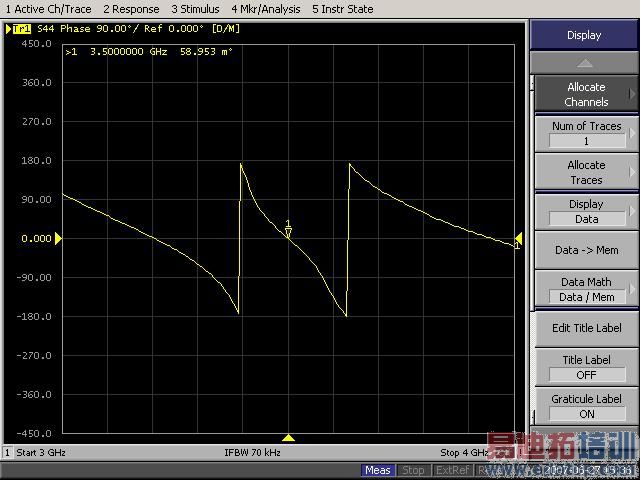Click the reference level arrow at 0.000
Image resolution: width=640 pixels, height=480 pixels.
pos(58,238)
